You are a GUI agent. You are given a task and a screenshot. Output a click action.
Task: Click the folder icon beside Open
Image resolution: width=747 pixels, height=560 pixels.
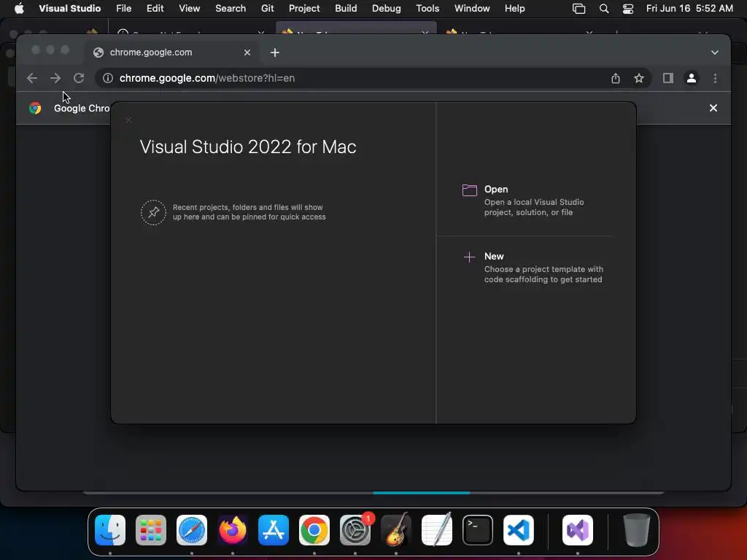[469, 190]
